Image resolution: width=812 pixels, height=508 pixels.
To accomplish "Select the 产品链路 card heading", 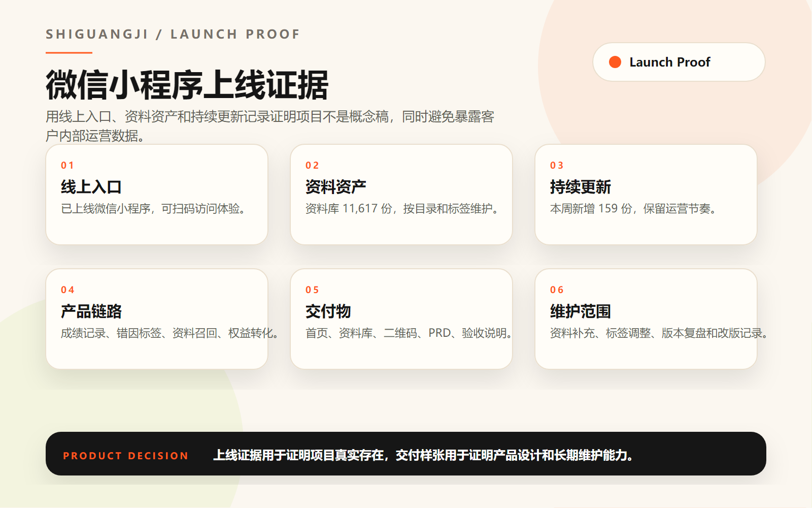I will [91, 311].
